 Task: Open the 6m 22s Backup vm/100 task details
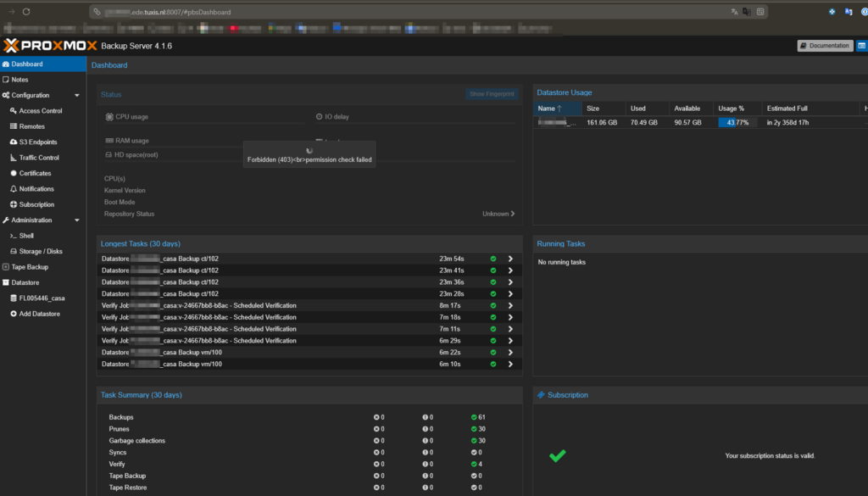510,352
